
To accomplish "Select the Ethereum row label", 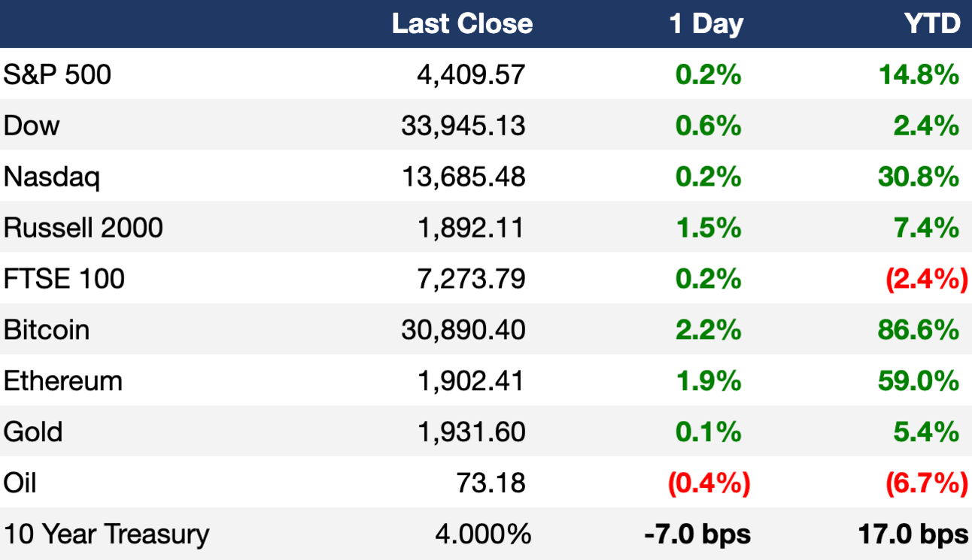I will (x=62, y=380).
